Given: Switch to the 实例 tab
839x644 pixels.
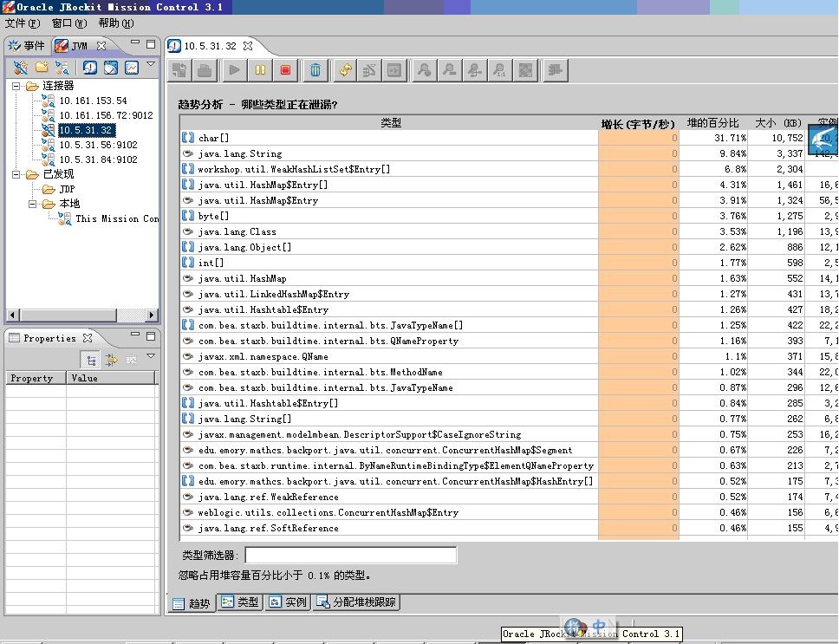Looking at the screenshot, I should [x=288, y=602].
